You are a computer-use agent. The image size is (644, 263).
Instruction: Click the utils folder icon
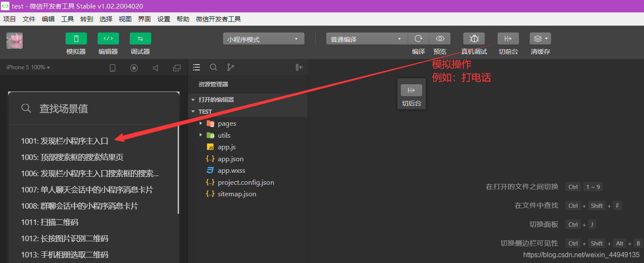(210, 135)
